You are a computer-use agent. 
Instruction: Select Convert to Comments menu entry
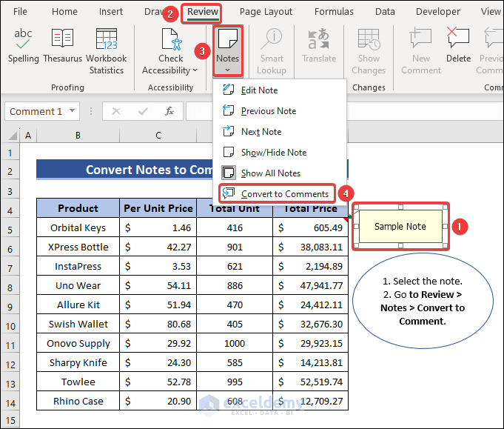(x=284, y=194)
